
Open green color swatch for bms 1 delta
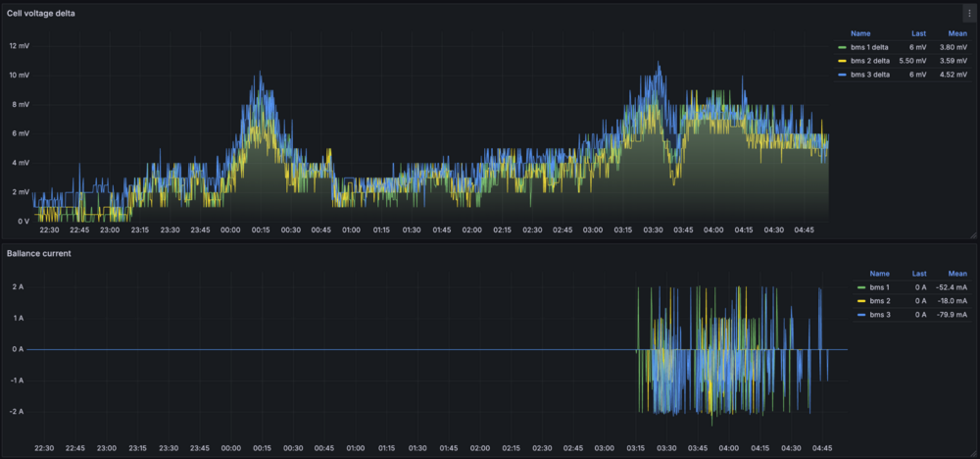pos(842,46)
